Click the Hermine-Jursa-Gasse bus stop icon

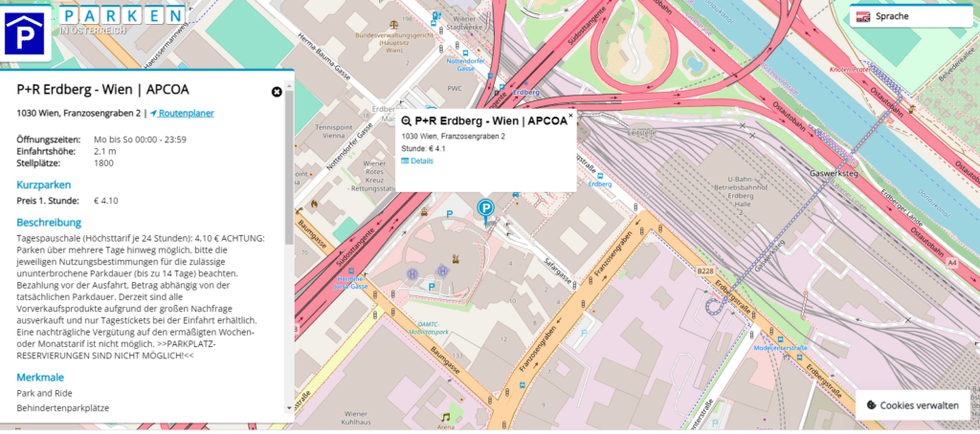tap(352, 271)
